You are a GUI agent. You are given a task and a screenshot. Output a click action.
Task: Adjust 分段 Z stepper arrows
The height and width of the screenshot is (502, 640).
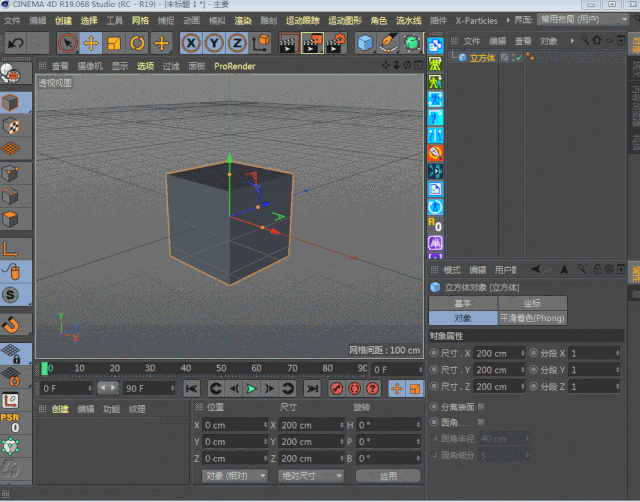(617, 386)
